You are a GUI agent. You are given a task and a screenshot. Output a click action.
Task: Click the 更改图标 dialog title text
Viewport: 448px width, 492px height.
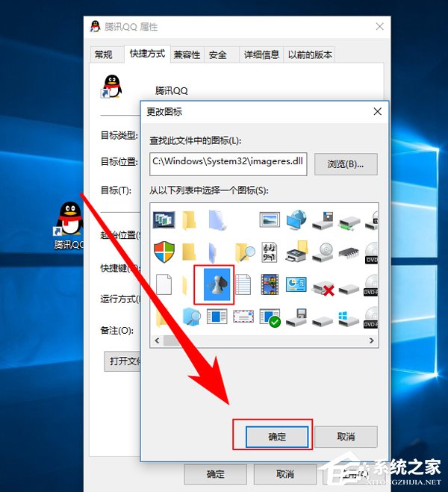[x=164, y=112]
